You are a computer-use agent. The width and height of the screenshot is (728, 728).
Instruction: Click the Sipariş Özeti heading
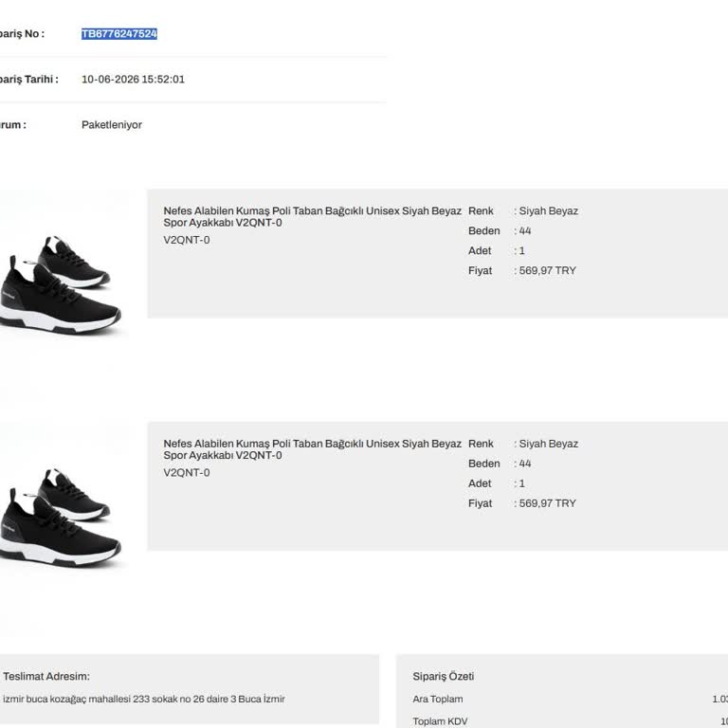tap(444, 677)
